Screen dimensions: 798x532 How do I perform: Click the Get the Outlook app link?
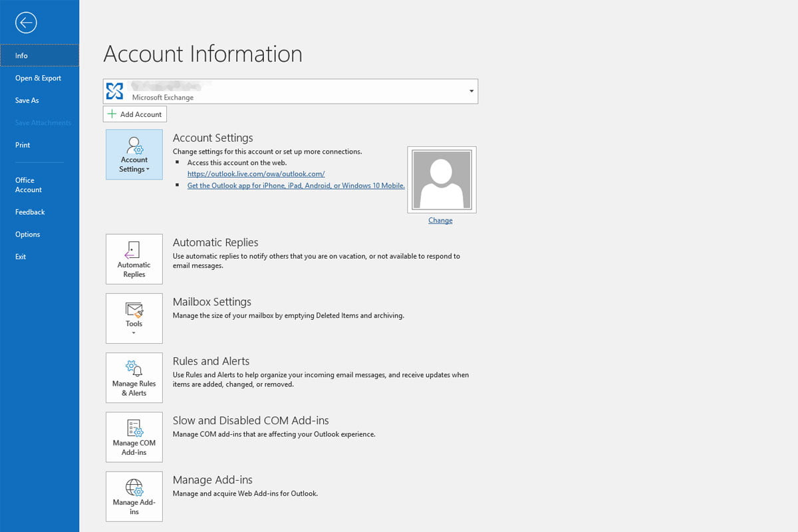(296, 186)
